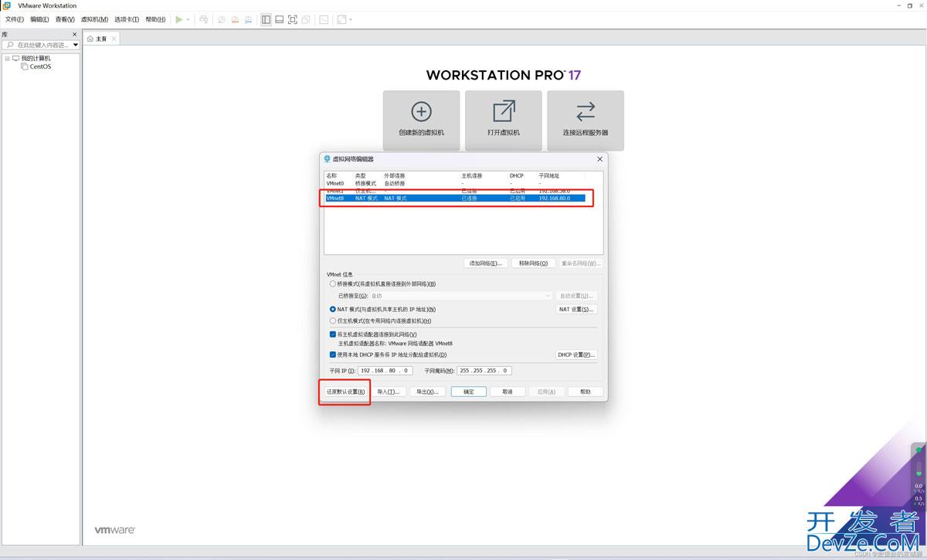This screenshot has width=927, height=560.
Task: Click the NAT 设置(S)... button
Action: tap(576, 309)
